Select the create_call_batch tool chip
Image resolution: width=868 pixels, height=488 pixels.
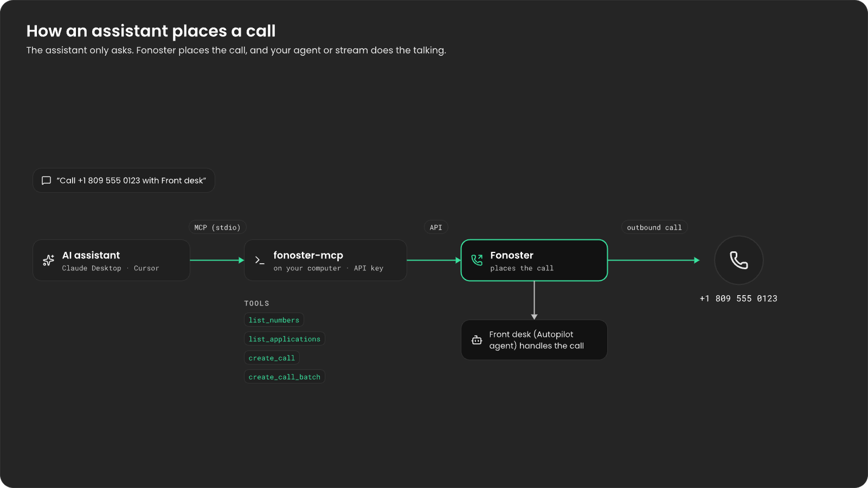tap(285, 377)
